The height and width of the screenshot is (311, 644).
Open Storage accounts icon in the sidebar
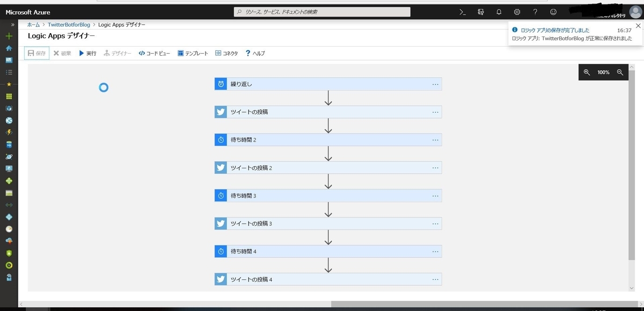[x=9, y=192]
